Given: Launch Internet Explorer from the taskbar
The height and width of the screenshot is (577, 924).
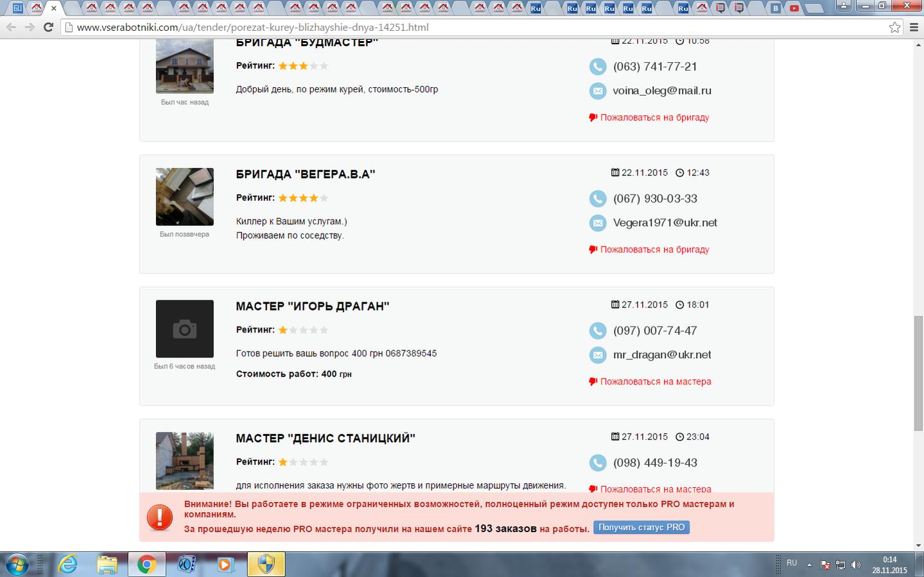Looking at the screenshot, I should (x=67, y=565).
